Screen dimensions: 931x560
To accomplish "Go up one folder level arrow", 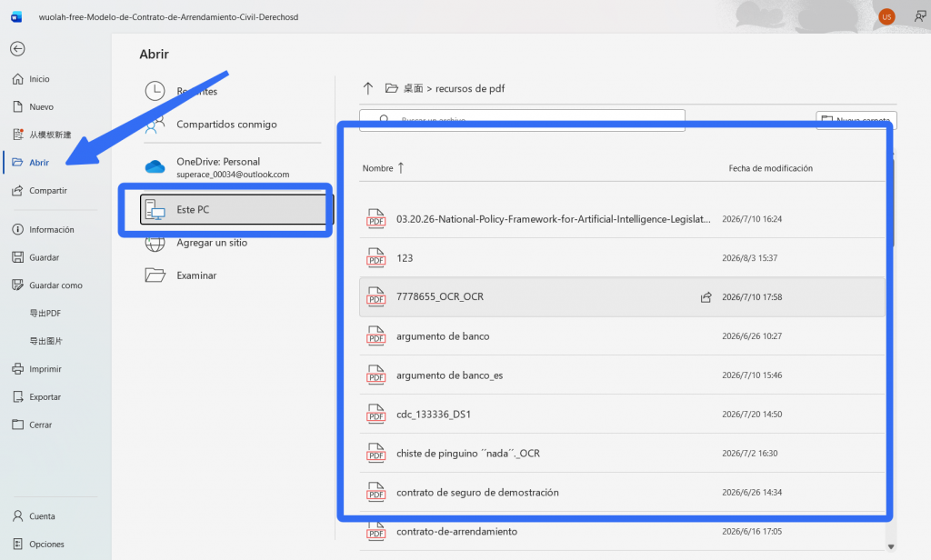I will click(368, 88).
